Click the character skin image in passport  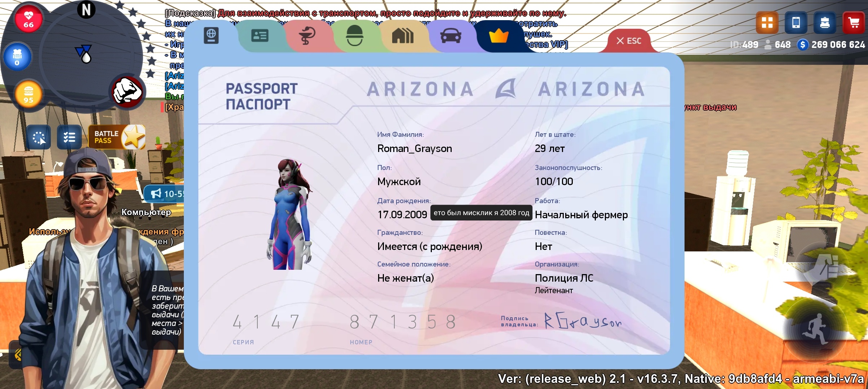pyautogui.click(x=290, y=214)
